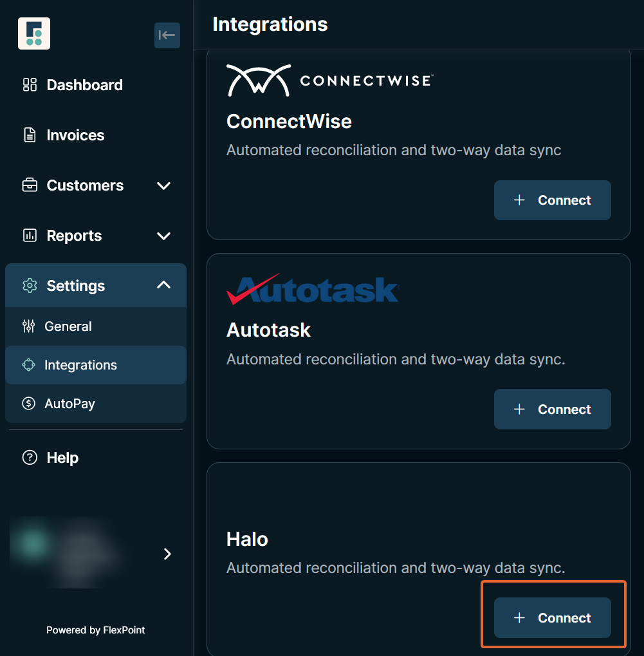Click the AutoPay dollar icon
Viewport: 644px width, 656px height.
28,404
